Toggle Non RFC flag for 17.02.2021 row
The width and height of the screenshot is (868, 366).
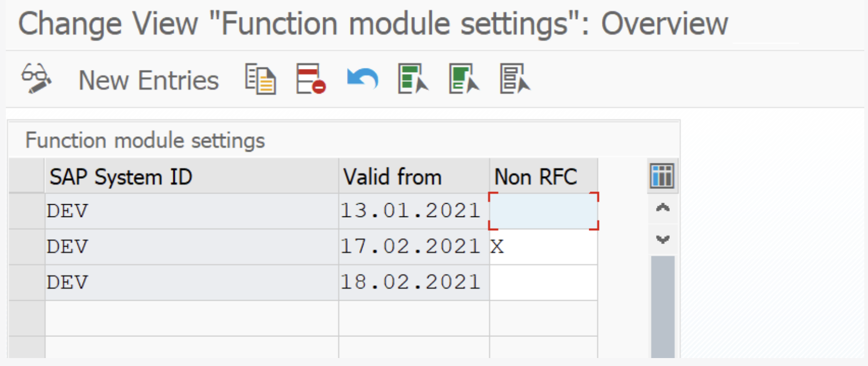tap(543, 247)
